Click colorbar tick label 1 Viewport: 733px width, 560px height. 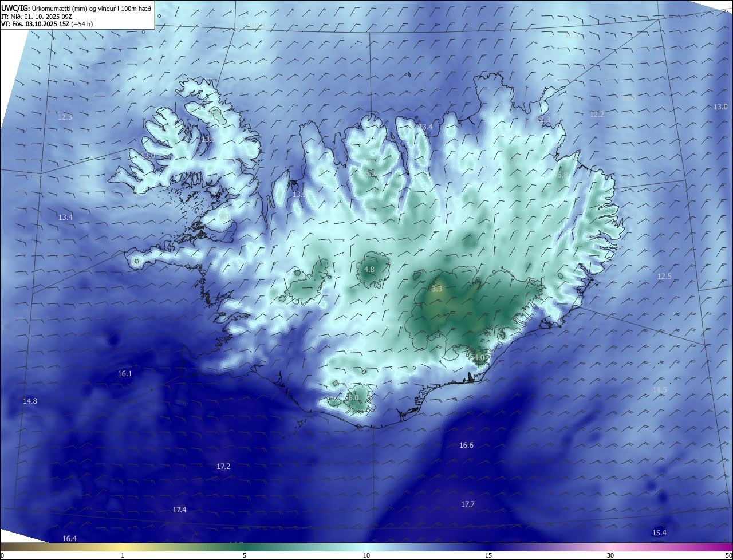123,555
